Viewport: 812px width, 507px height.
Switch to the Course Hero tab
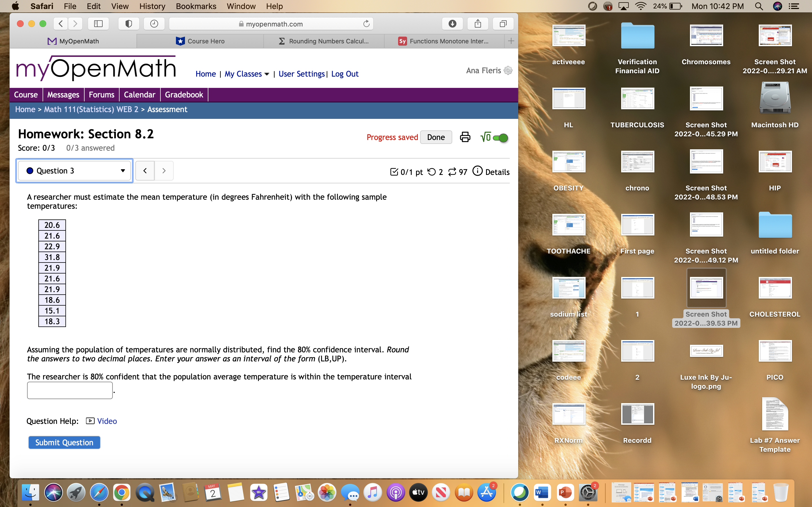coord(200,41)
